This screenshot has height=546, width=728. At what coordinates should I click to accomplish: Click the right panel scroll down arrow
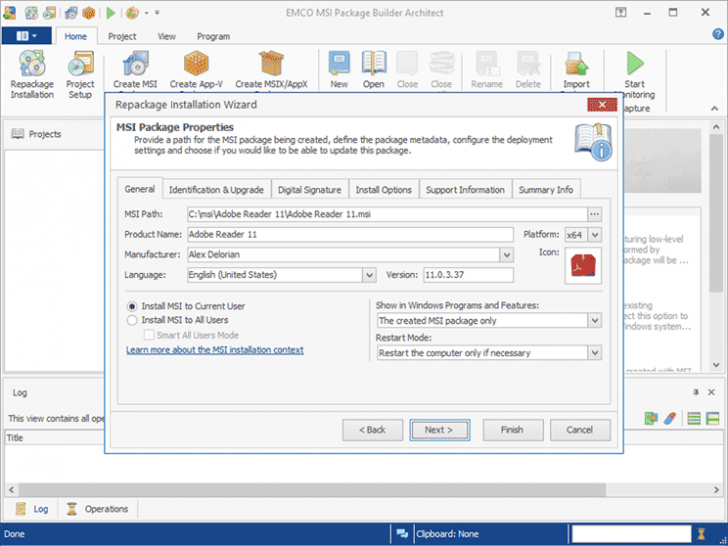pyautogui.click(x=716, y=365)
